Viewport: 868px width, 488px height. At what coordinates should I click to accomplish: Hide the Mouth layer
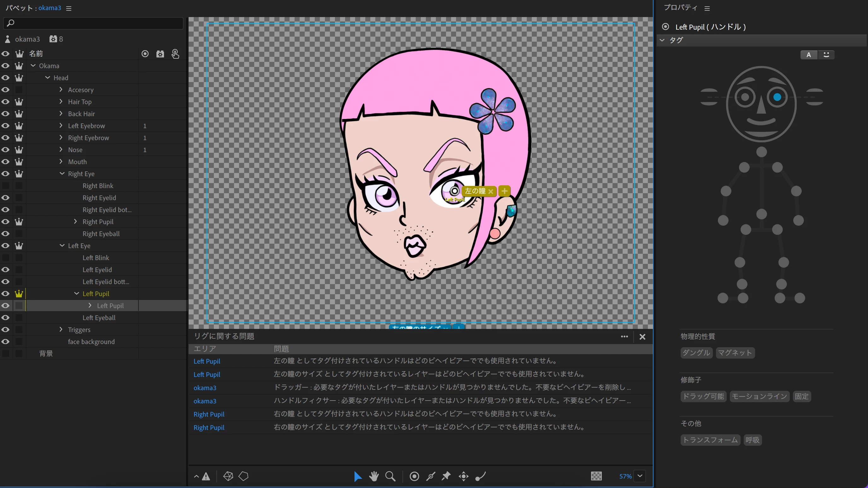click(5, 162)
